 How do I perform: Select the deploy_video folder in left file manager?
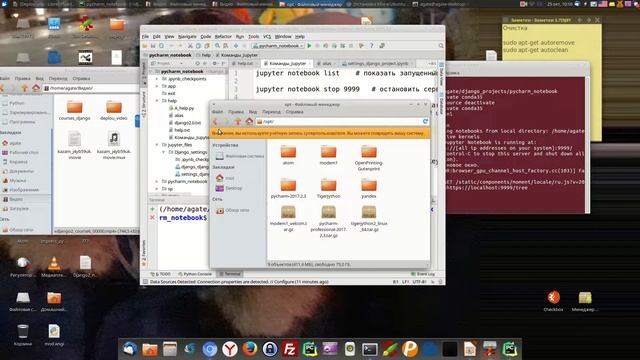coord(114,110)
